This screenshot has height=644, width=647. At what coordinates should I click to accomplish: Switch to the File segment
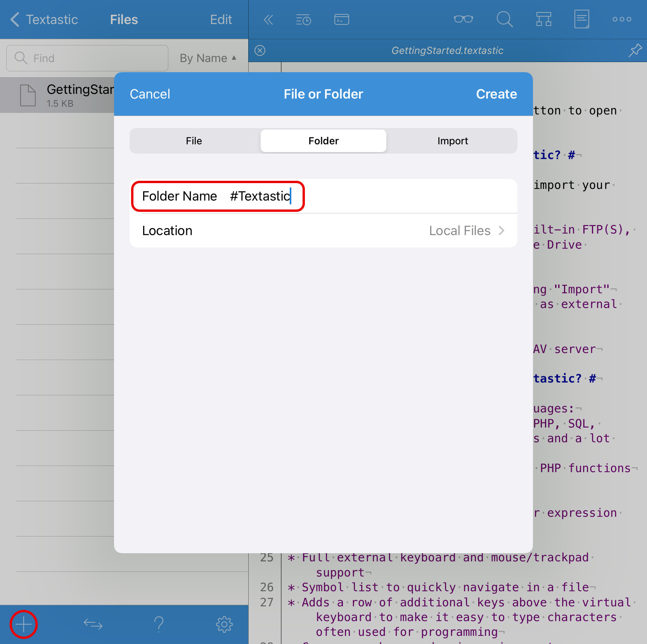coord(194,141)
